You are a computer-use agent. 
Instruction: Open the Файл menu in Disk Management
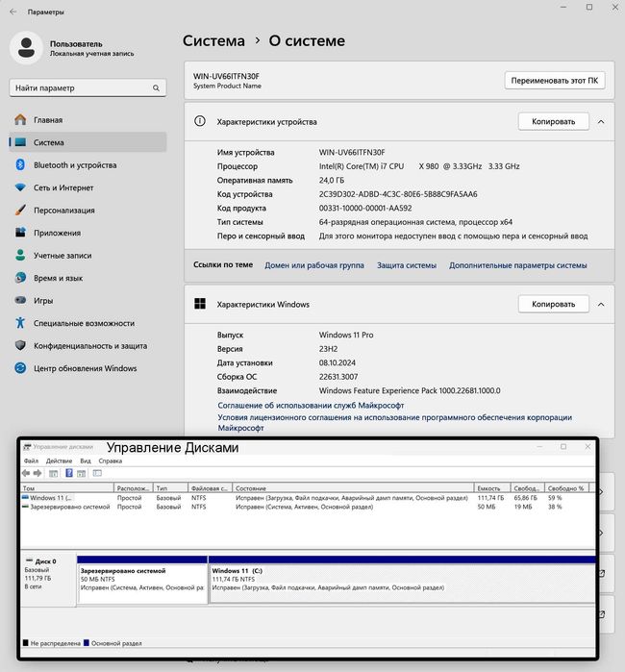(x=31, y=461)
